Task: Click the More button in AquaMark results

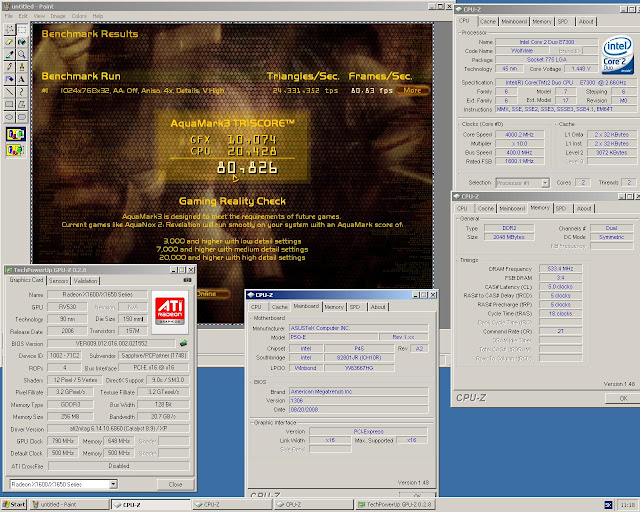Action: click(x=412, y=91)
